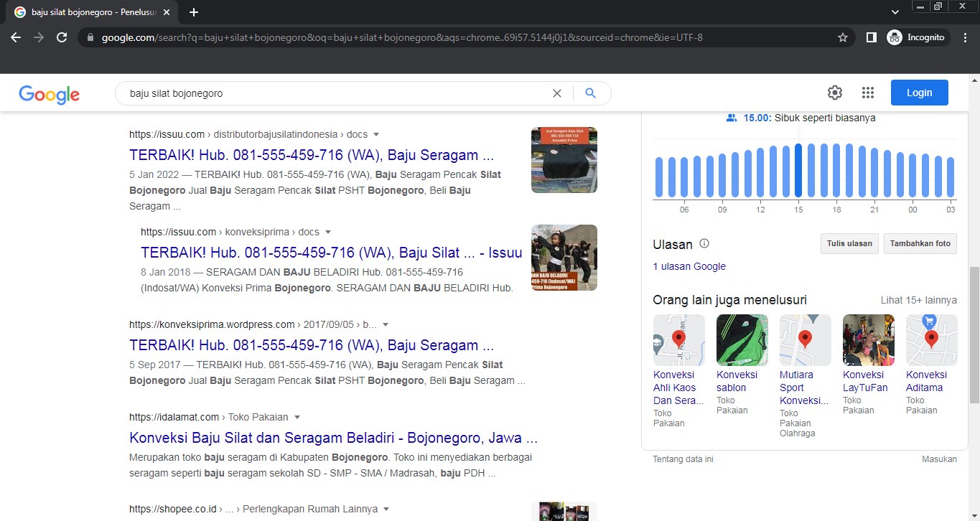Expand the konveksiprima issuu result dropdown arrow
Screen dimensions: 980x521
[328, 232]
